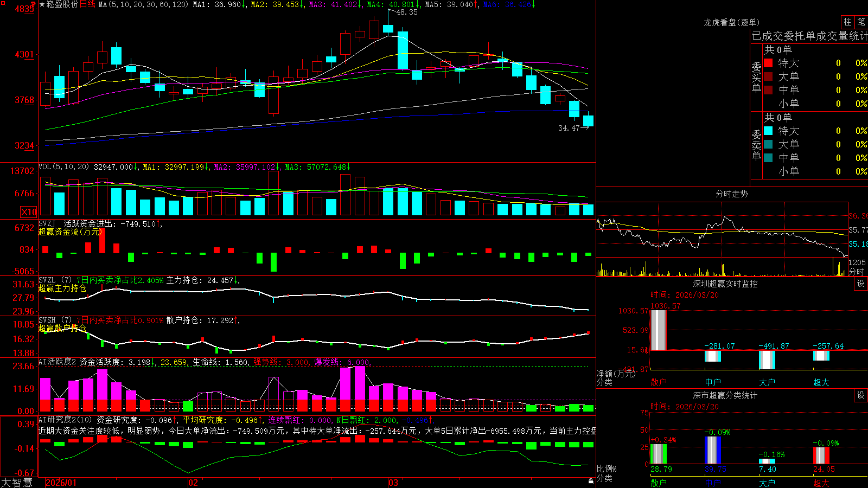Click the 超赢资金流(万元) label
The width and height of the screenshot is (868, 488).
click(x=70, y=232)
